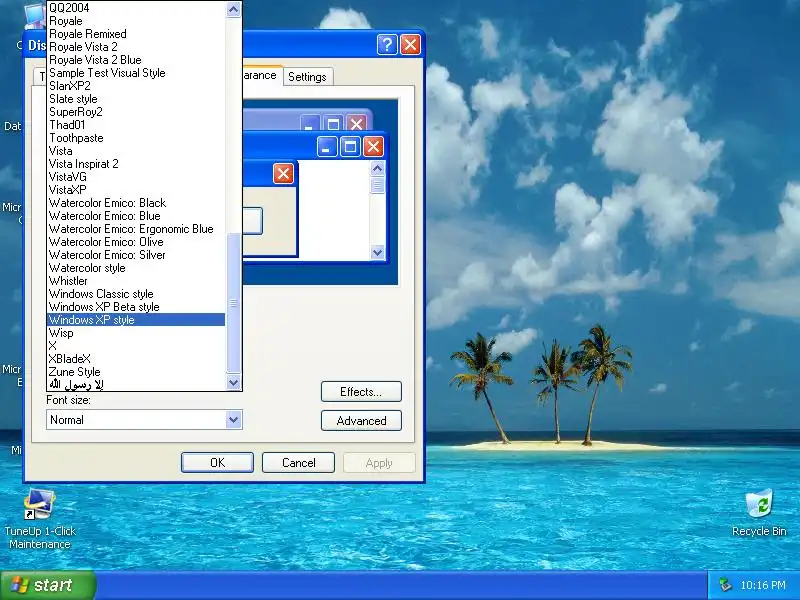The height and width of the screenshot is (600, 800).
Task: Click the style list scrollbar thumb
Action: 233,304
